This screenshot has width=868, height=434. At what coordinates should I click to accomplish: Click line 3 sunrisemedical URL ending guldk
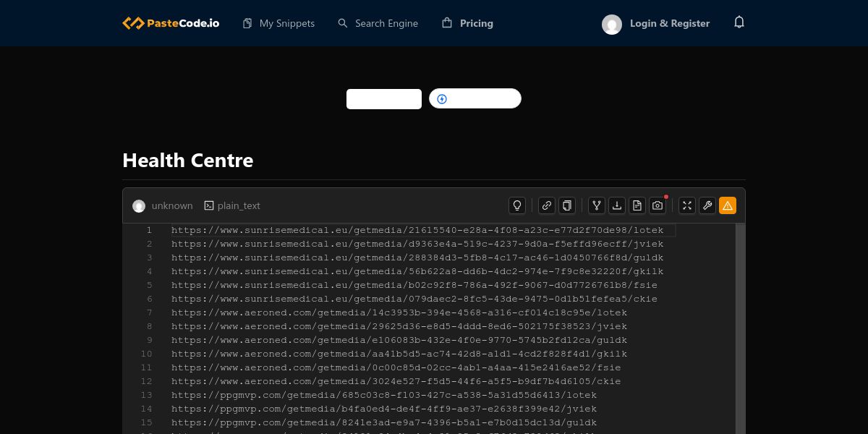click(x=417, y=258)
